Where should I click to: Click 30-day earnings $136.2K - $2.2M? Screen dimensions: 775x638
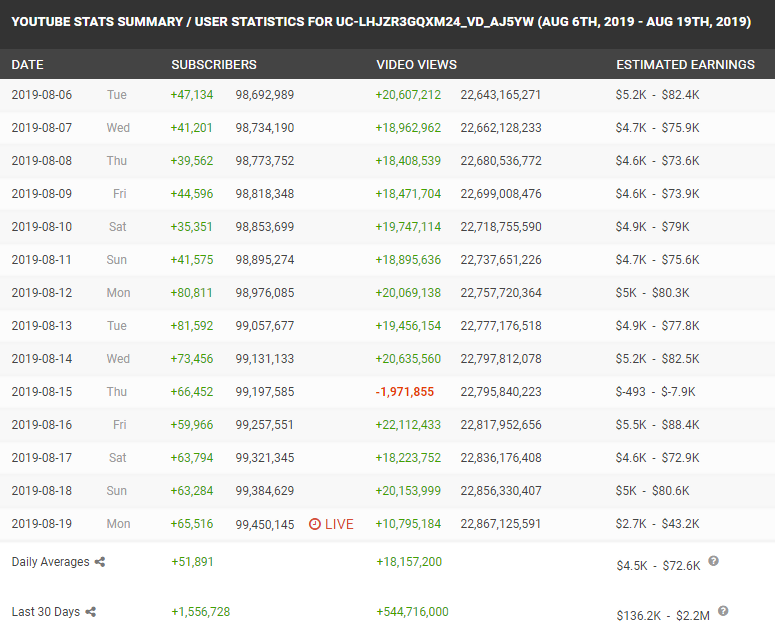click(x=663, y=616)
